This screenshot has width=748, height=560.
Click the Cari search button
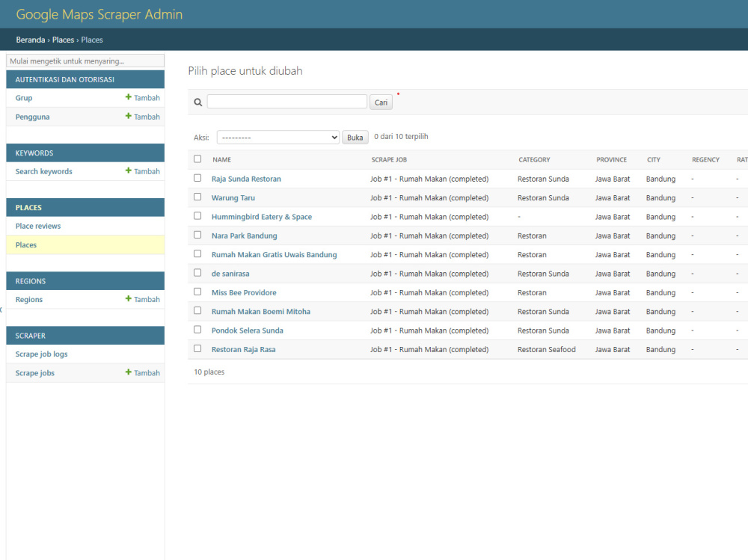tap(381, 102)
